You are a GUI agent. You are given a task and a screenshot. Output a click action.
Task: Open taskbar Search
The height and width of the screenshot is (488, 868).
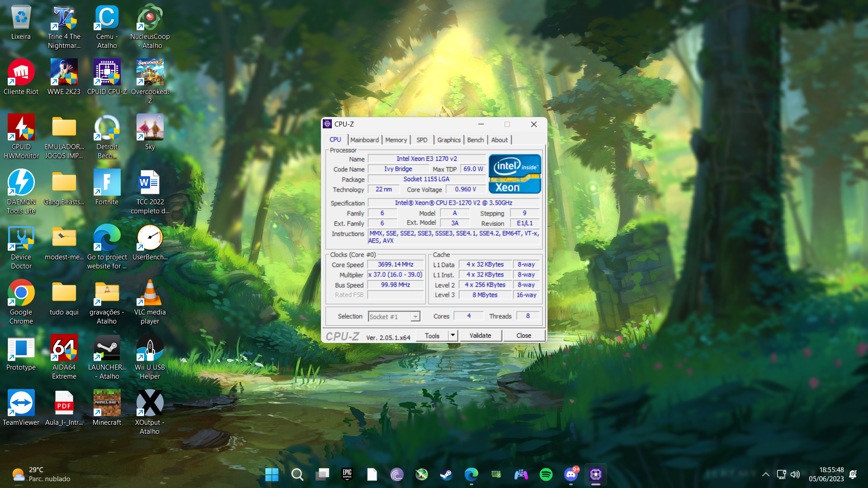pos(297,474)
